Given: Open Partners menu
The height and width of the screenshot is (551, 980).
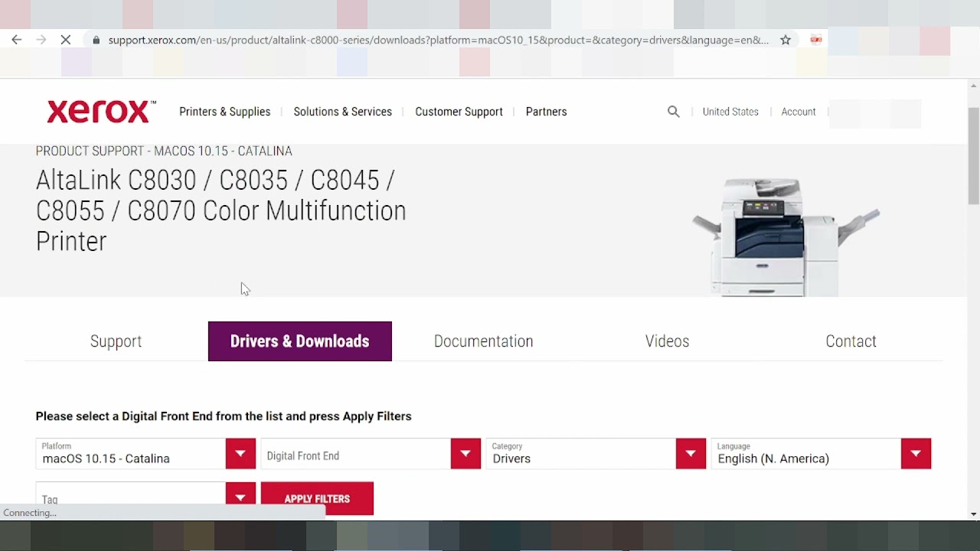Looking at the screenshot, I should tap(547, 112).
